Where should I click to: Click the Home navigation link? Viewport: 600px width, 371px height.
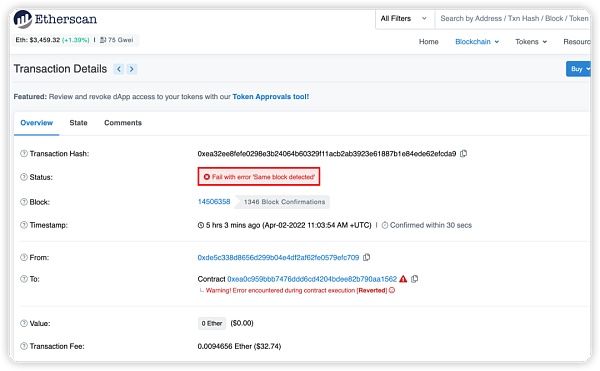(x=429, y=42)
